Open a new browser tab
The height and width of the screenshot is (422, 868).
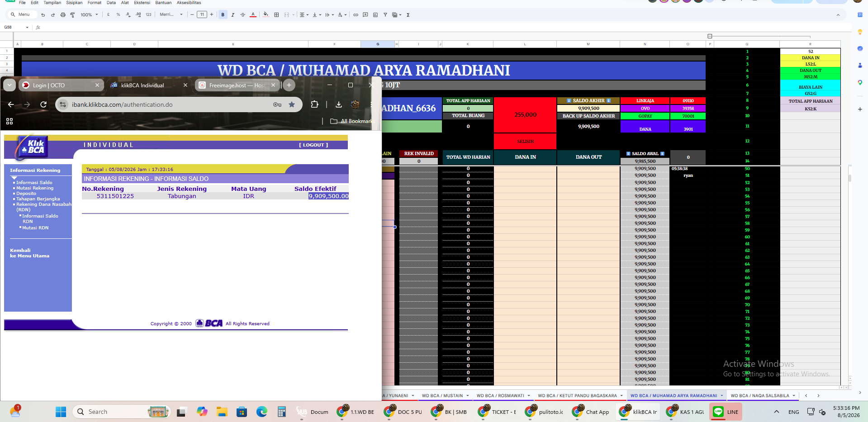(x=289, y=85)
